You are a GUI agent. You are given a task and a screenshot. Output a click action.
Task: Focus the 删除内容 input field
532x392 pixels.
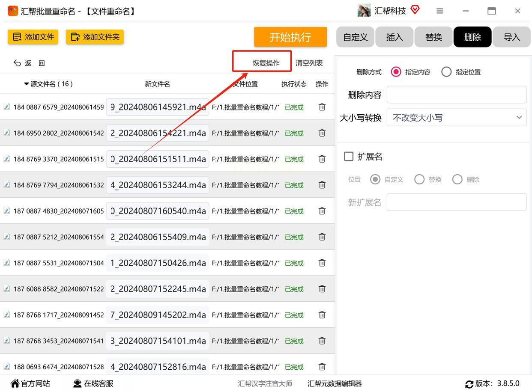457,95
